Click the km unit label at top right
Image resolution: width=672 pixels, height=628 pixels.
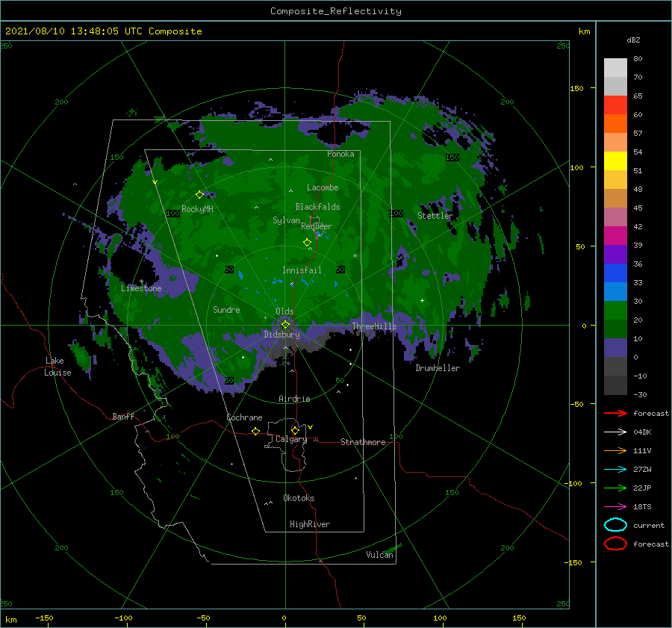[x=584, y=31]
